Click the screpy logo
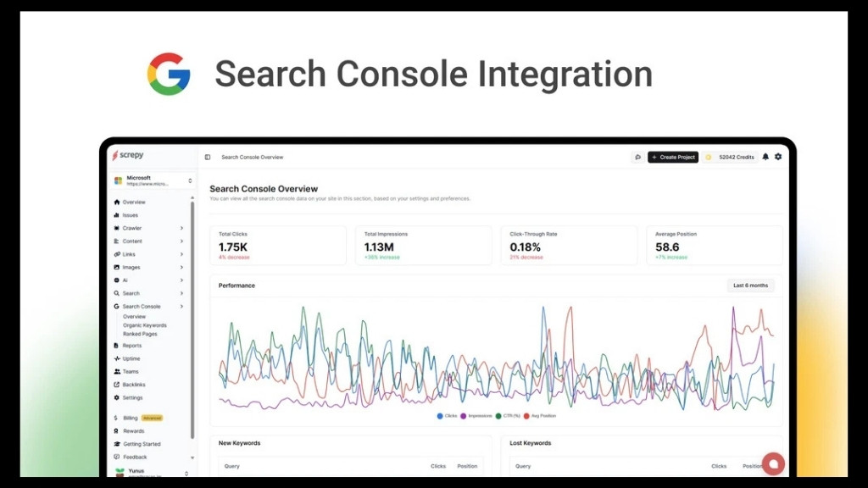 (129, 155)
